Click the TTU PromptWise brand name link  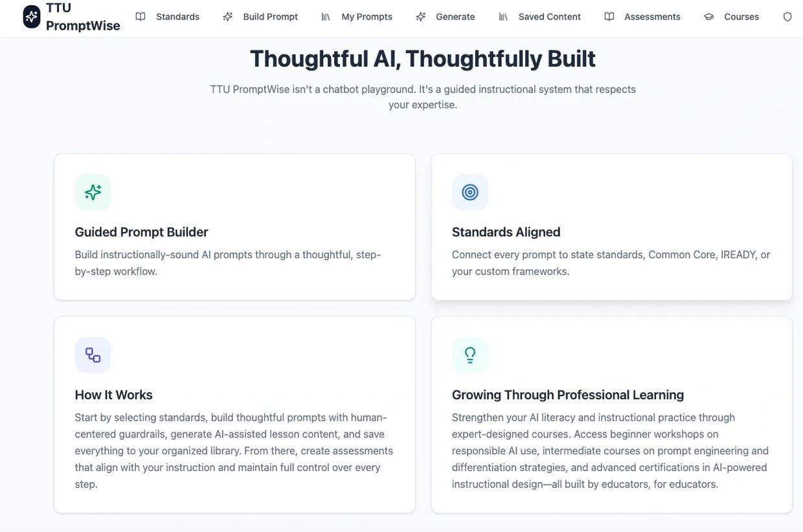click(x=82, y=17)
